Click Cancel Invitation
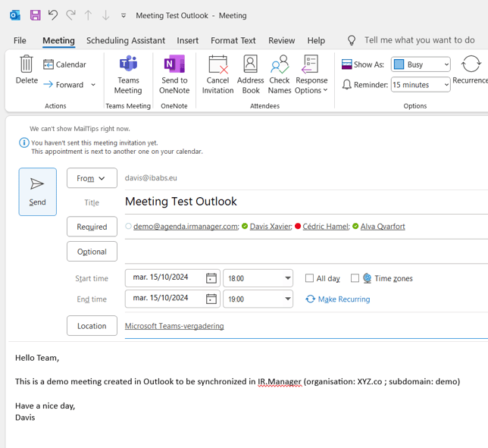Image resolution: width=488 pixels, height=448 pixels. click(218, 75)
